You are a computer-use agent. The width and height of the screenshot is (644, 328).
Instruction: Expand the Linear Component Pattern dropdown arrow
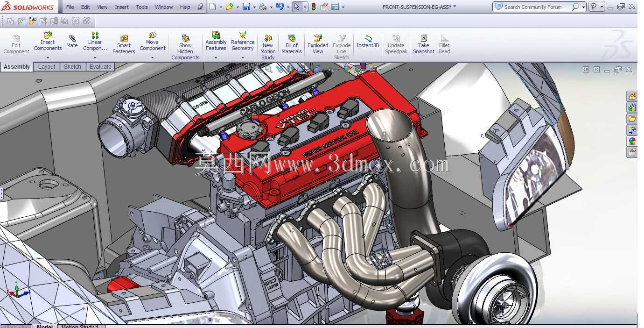pos(95,58)
